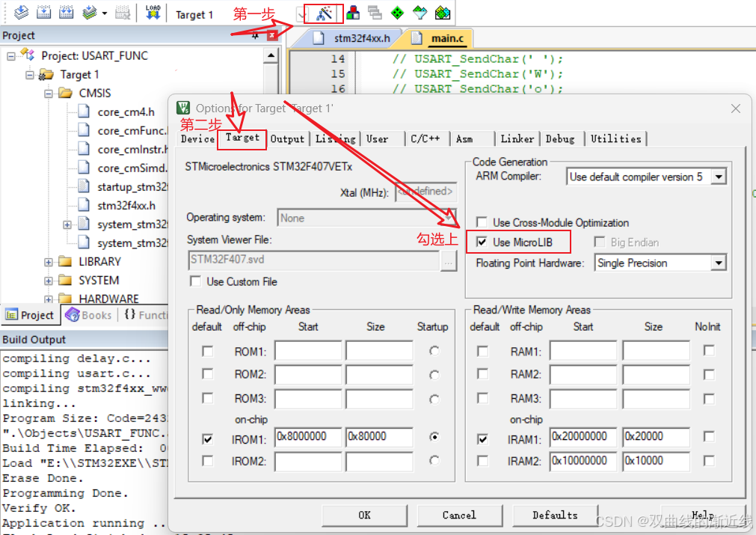Collapse the CMSIS group
756x535 pixels.
[49, 94]
